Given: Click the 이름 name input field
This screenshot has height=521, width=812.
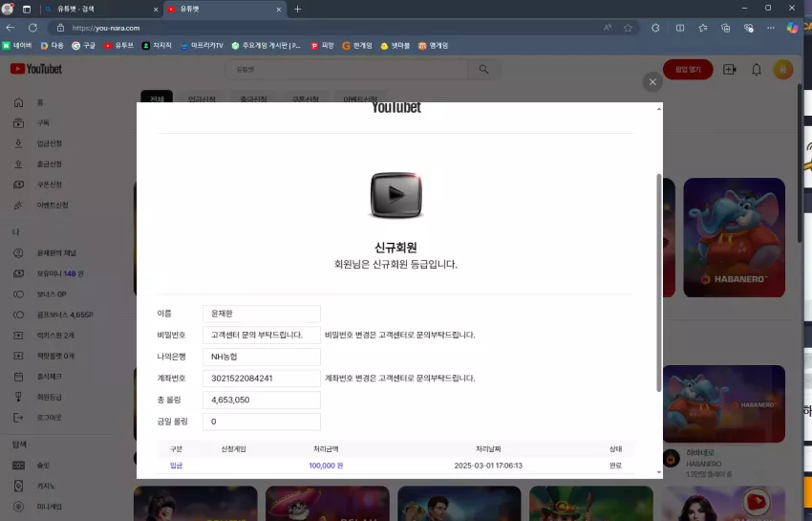Looking at the screenshot, I should (x=262, y=314).
